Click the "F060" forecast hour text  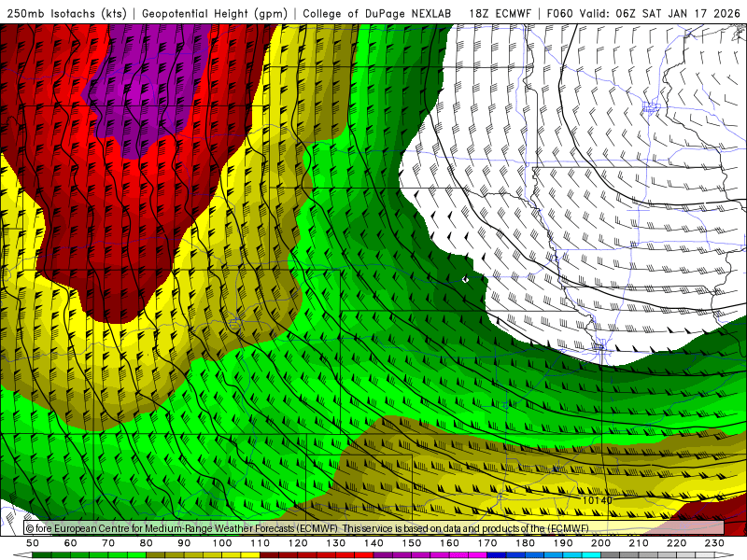coord(559,13)
